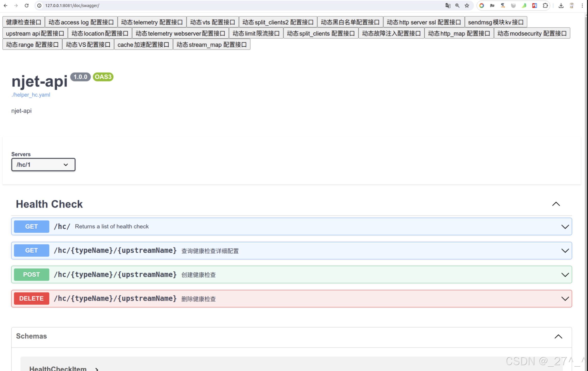Screen dimensions: 588x371
Task: Click the sendmsg 模块 kv 接口 button
Action: [x=496, y=22]
